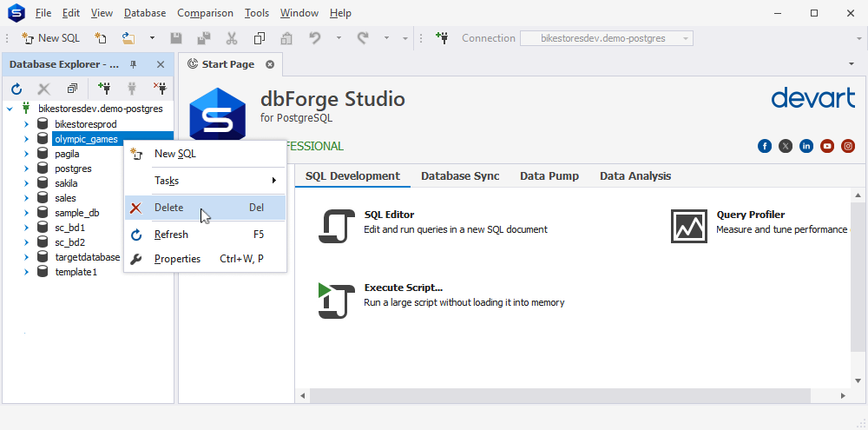Click the Copy icon in toolbar

click(259, 38)
